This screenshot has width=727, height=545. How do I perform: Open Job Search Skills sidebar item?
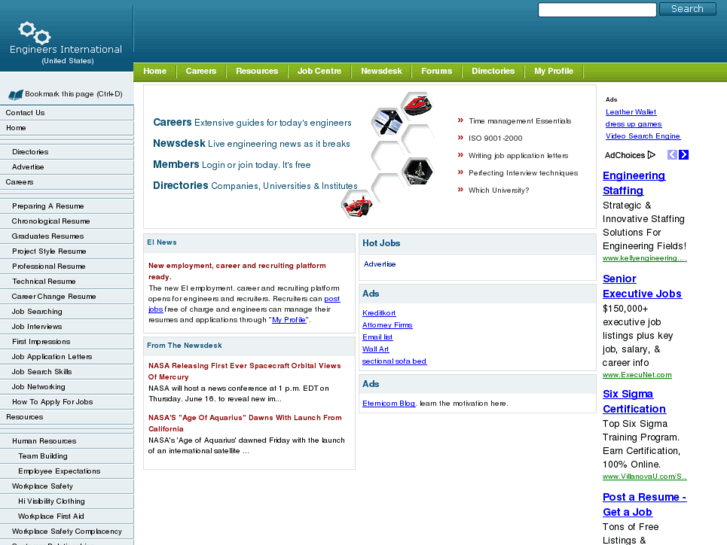(x=67, y=372)
